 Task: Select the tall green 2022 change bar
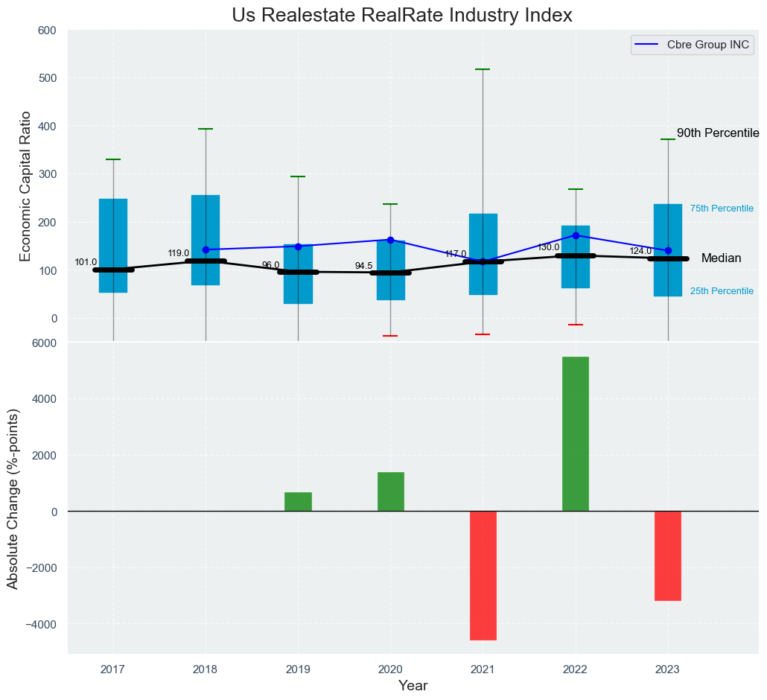click(575, 433)
